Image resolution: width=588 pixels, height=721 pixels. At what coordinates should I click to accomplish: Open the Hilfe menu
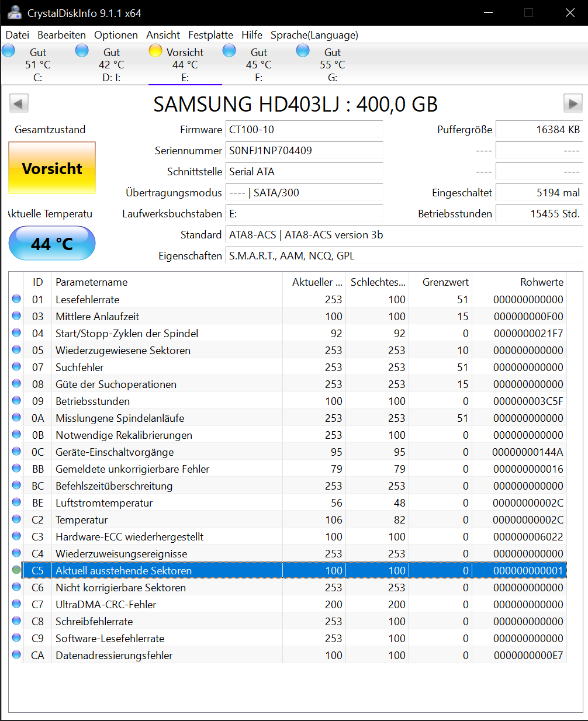point(252,35)
